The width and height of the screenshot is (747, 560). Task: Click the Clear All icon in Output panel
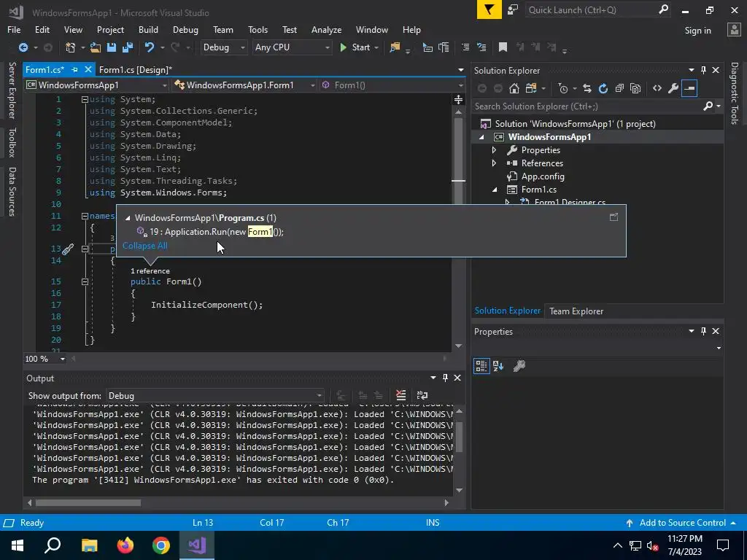(x=400, y=395)
